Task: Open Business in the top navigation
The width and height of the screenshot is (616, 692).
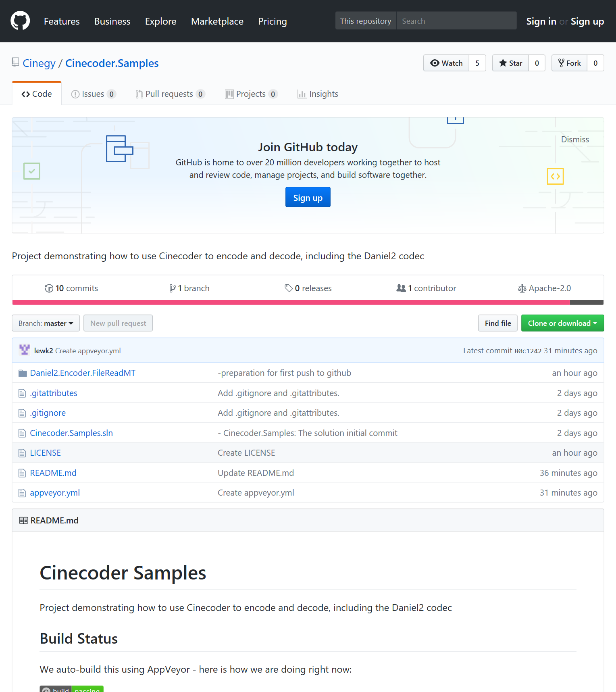Action: click(x=112, y=21)
